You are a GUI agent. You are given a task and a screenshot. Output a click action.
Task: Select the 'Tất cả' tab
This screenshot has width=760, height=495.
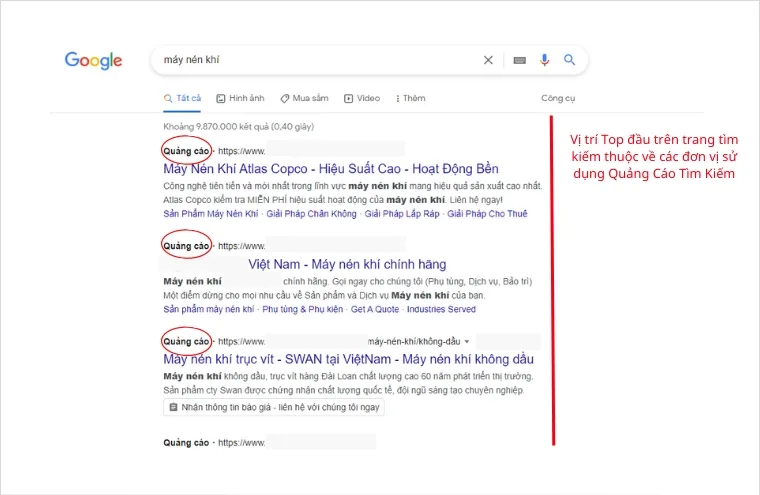pos(182,98)
